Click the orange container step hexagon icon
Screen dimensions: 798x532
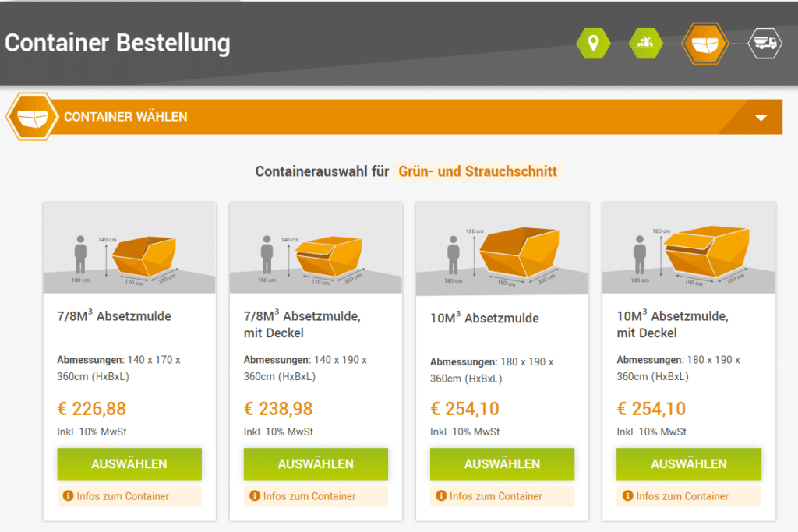pos(704,43)
